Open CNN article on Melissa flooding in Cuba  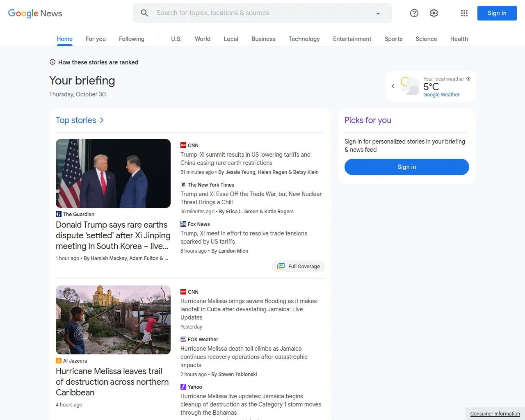(x=249, y=309)
